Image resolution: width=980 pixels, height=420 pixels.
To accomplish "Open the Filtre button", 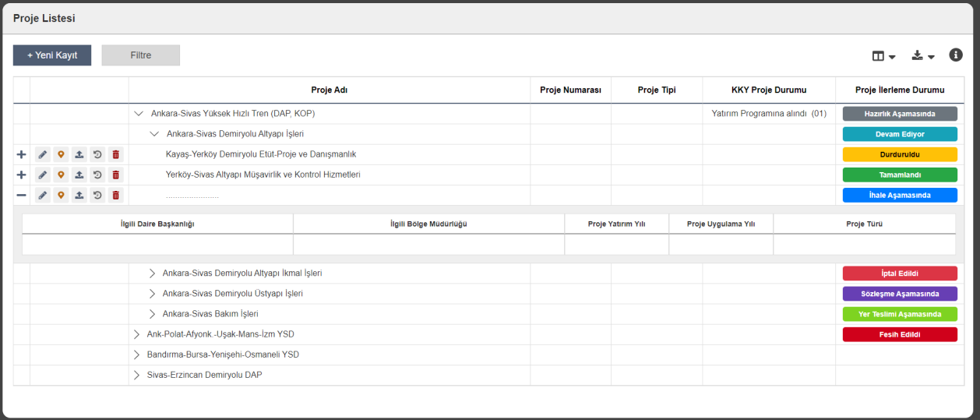I will [x=140, y=55].
